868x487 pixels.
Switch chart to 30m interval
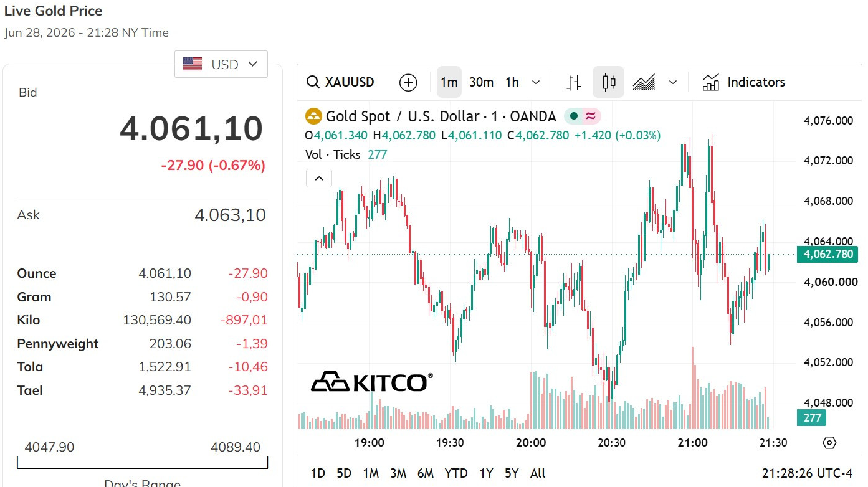pos(482,82)
